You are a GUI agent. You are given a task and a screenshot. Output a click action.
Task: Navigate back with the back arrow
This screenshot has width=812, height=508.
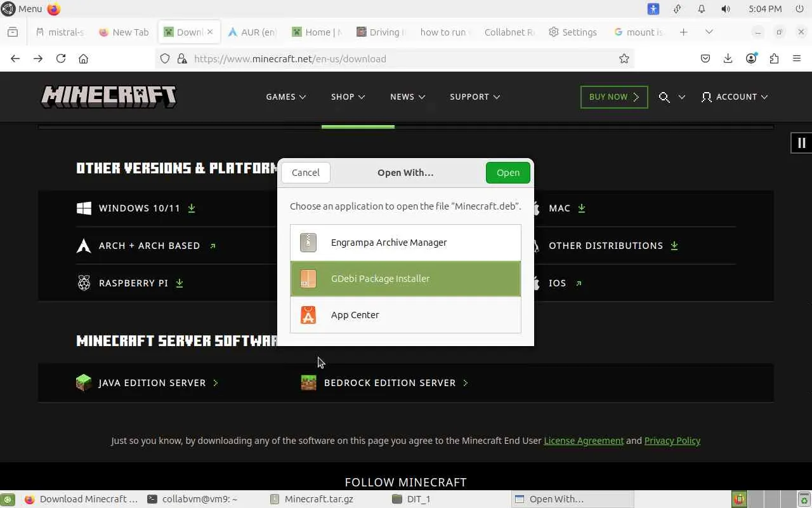[x=15, y=58]
